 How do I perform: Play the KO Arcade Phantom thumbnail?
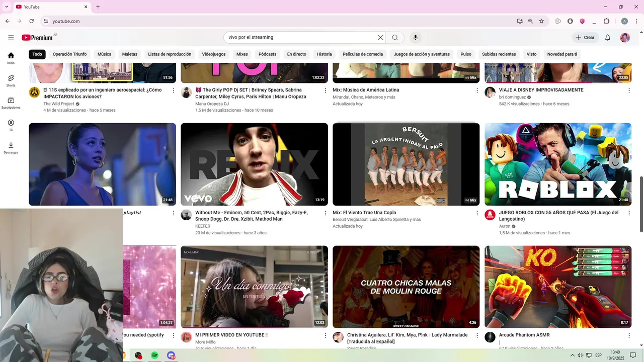pyautogui.click(x=558, y=287)
